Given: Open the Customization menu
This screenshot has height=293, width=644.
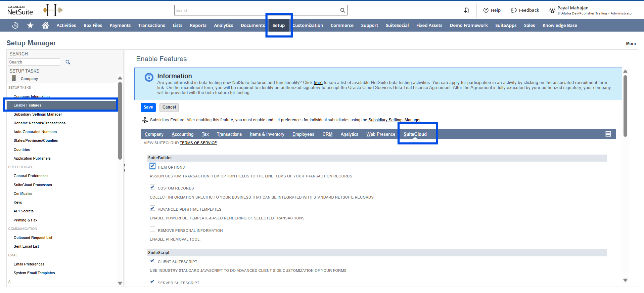Looking at the screenshot, I should point(308,25).
